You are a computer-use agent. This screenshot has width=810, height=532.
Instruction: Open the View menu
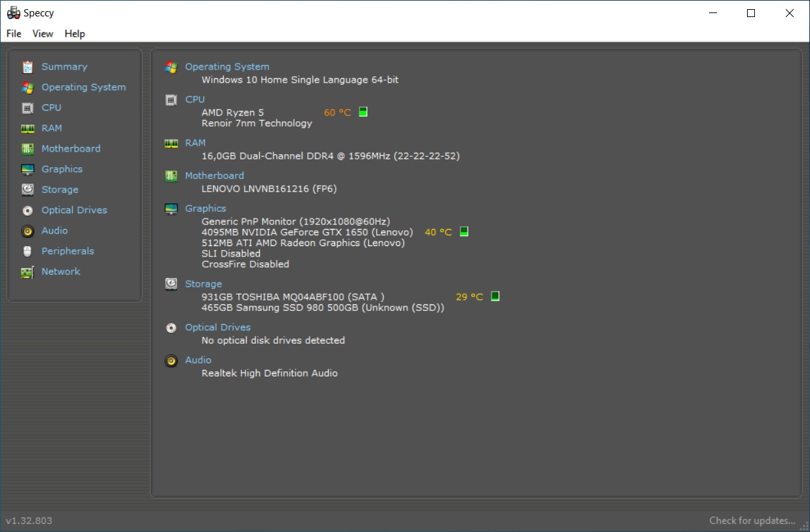(43, 33)
